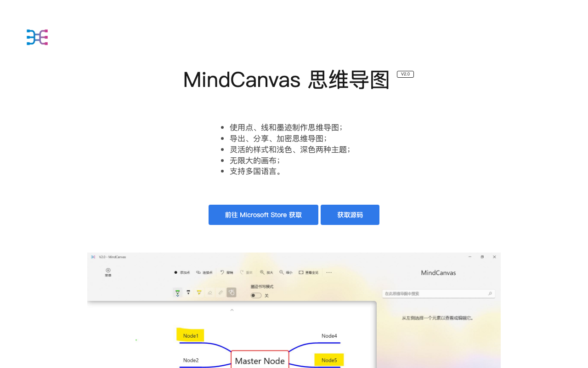588x368 pixels.
Task: Select the yellow highlighter ink tool
Action: pos(199,292)
